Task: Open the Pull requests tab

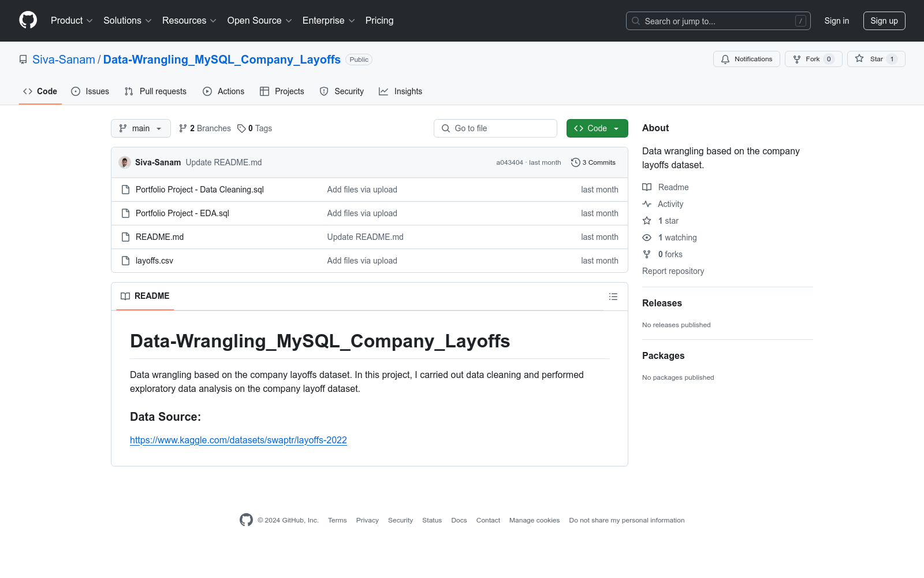Action: click(155, 91)
